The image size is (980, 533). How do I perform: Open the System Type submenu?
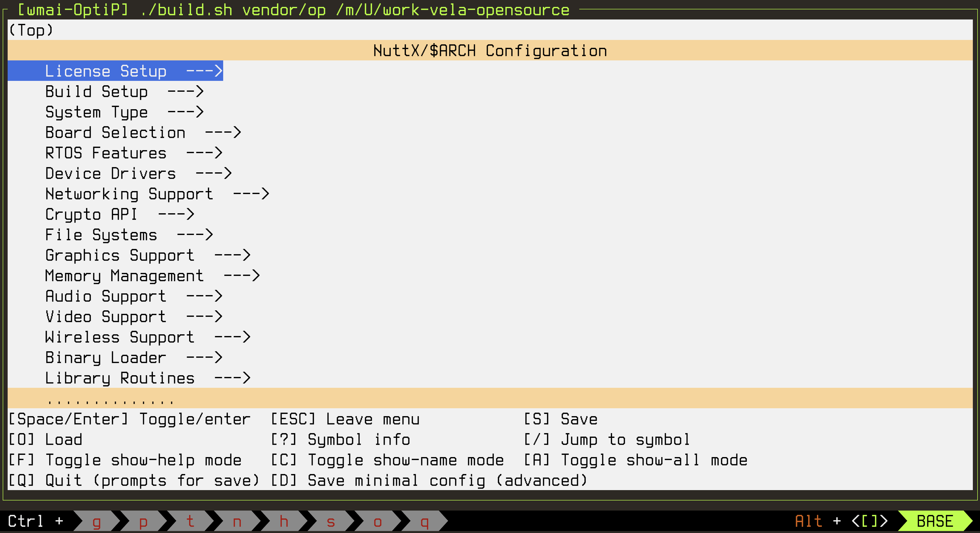click(x=124, y=112)
